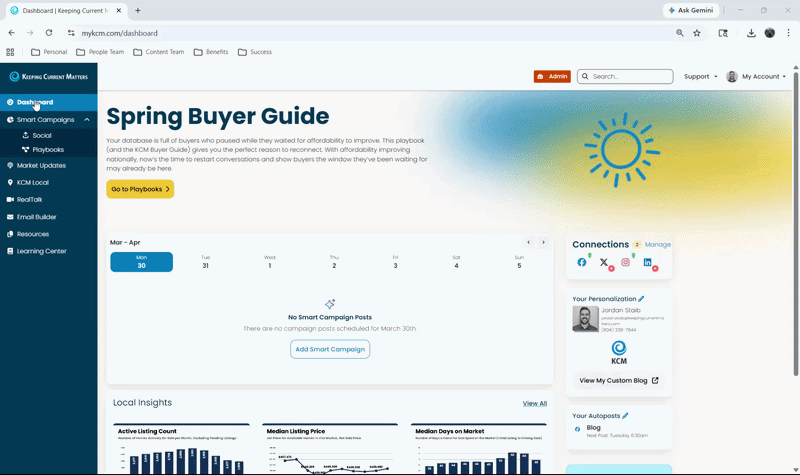Screen dimensions: 800x475
Task: Click Add Smart Campaign button
Action: pos(330,349)
